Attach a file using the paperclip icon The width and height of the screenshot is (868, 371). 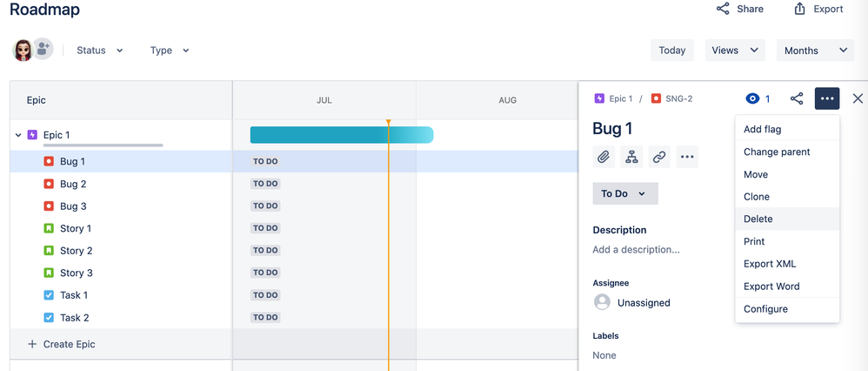[x=604, y=157]
